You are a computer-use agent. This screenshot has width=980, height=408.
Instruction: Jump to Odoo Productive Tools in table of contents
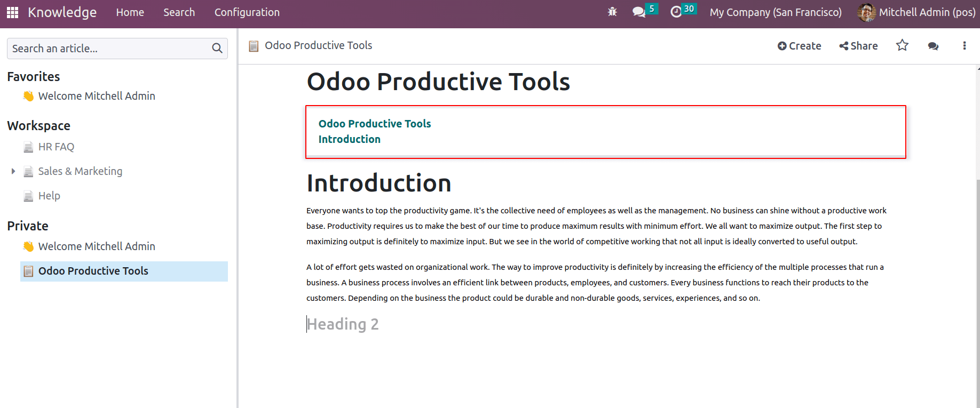[x=375, y=124]
